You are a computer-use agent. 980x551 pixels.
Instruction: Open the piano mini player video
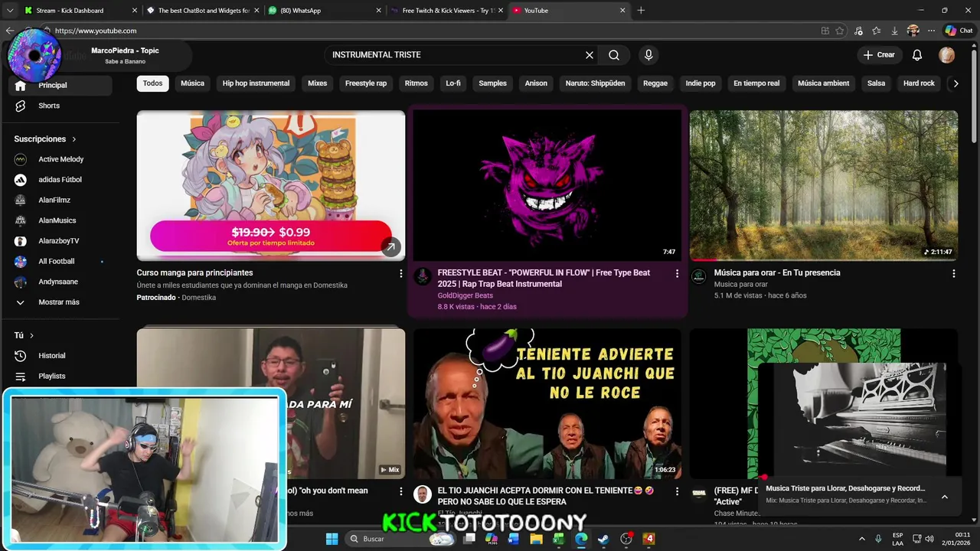tap(859, 420)
